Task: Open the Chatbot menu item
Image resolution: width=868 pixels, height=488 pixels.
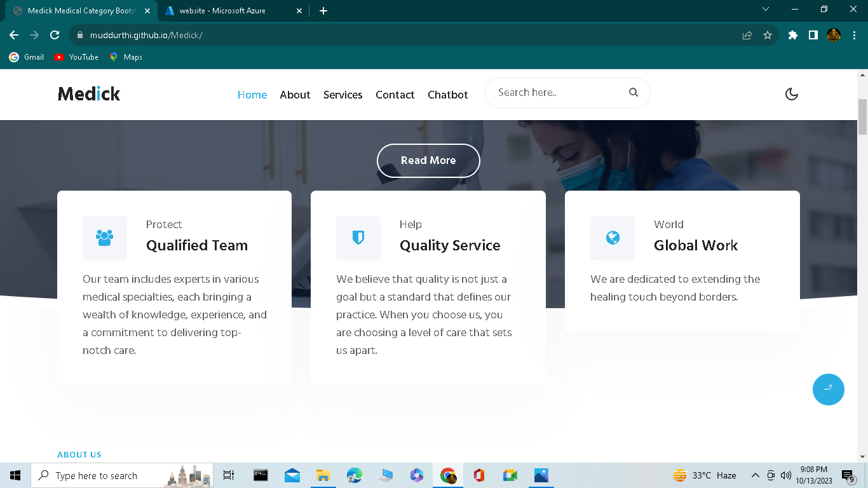Action: tap(447, 94)
